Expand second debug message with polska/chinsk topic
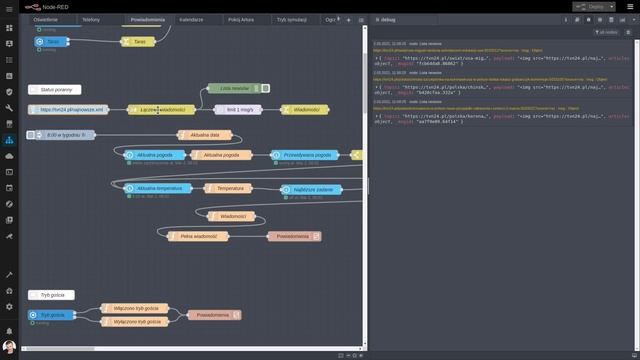The image size is (640, 360). (x=376, y=87)
